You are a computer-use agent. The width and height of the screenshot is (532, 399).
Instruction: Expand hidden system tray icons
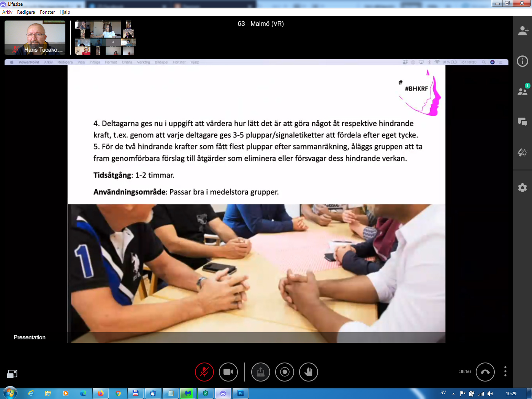coord(453,393)
